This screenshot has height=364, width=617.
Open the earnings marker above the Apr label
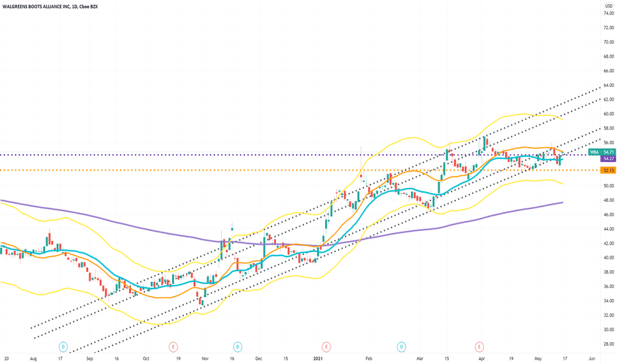pos(479,347)
